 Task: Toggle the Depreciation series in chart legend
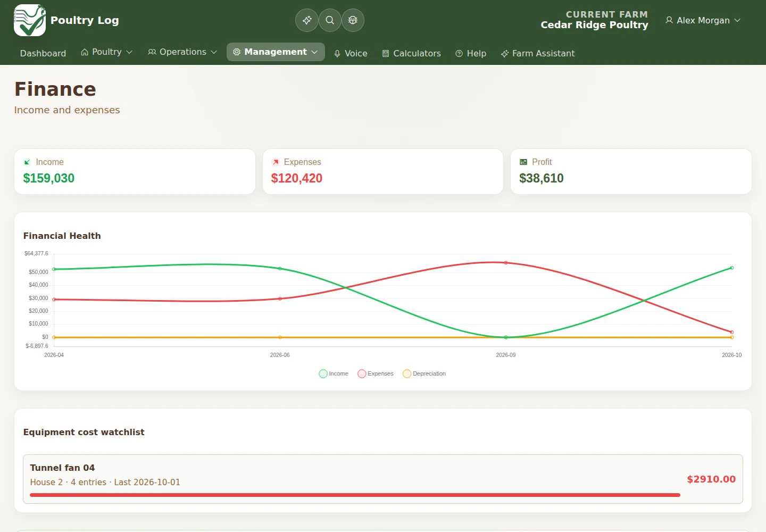[x=424, y=374]
